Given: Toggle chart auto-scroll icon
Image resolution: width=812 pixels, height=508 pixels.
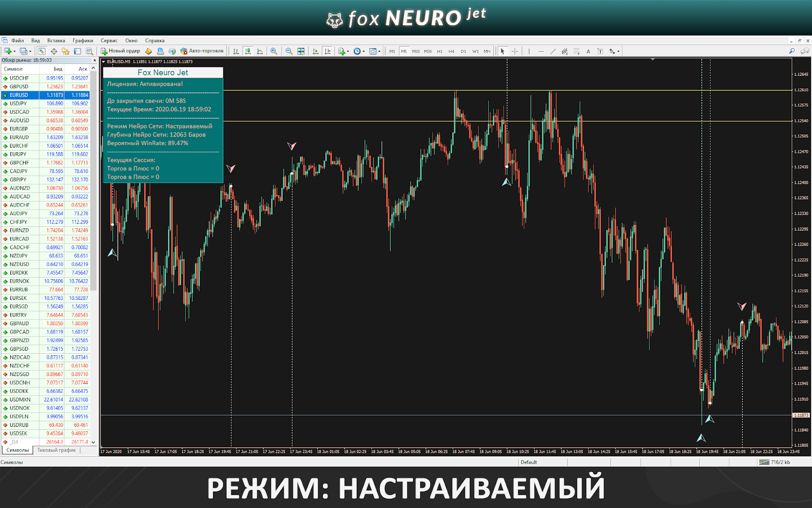Looking at the screenshot, I should tap(316, 51).
